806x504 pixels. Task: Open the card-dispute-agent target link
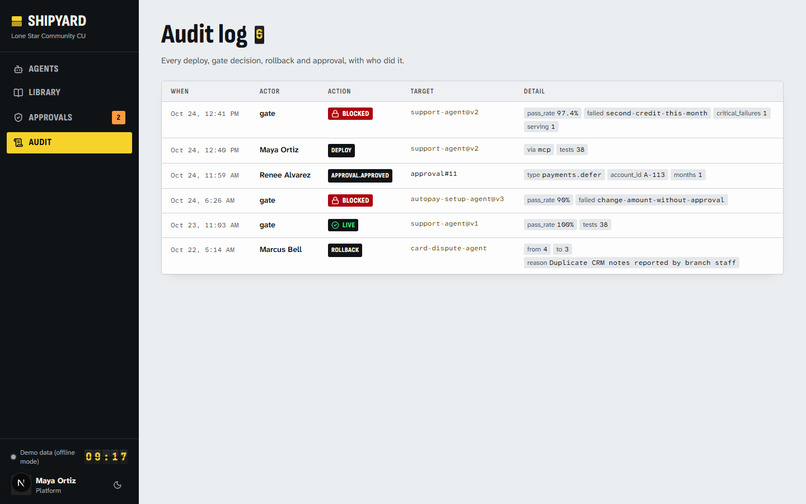tap(448, 248)
